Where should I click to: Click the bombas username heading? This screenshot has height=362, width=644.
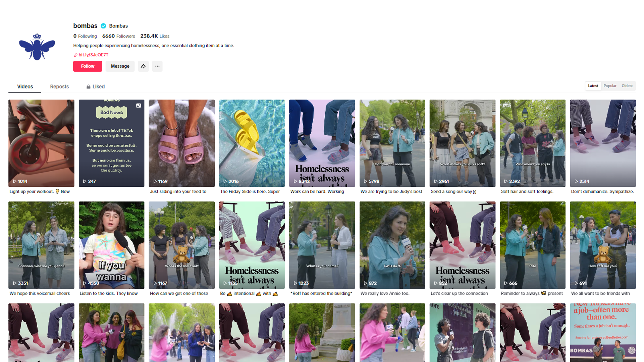coord(85,26)
